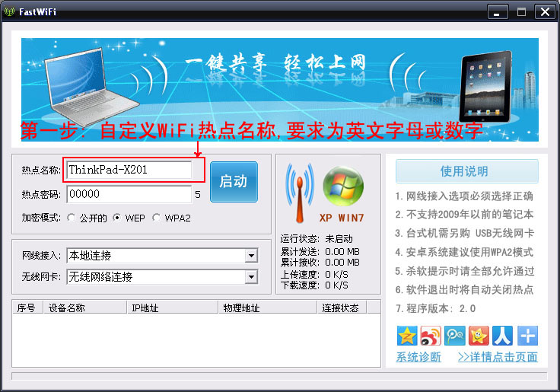Click the 下载速度: 0 K/S text

[x=314, y=285]
